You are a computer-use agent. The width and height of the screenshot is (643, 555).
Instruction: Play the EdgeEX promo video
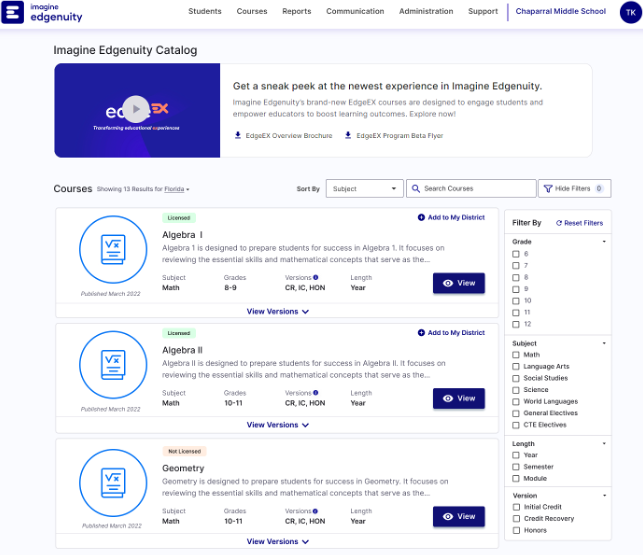(x=137, y=109)
